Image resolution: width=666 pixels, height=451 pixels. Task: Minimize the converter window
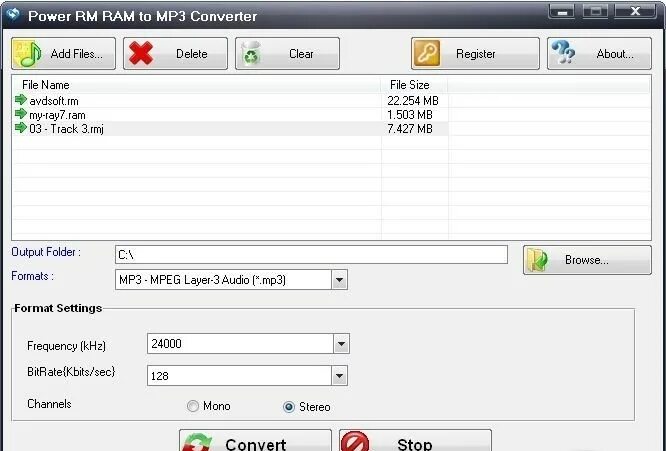coord(562,12)
